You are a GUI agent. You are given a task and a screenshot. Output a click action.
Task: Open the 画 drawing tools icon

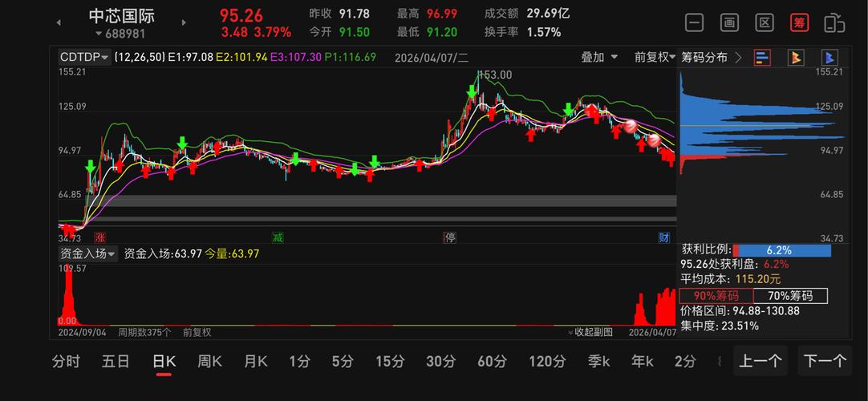tap(729, 23)
